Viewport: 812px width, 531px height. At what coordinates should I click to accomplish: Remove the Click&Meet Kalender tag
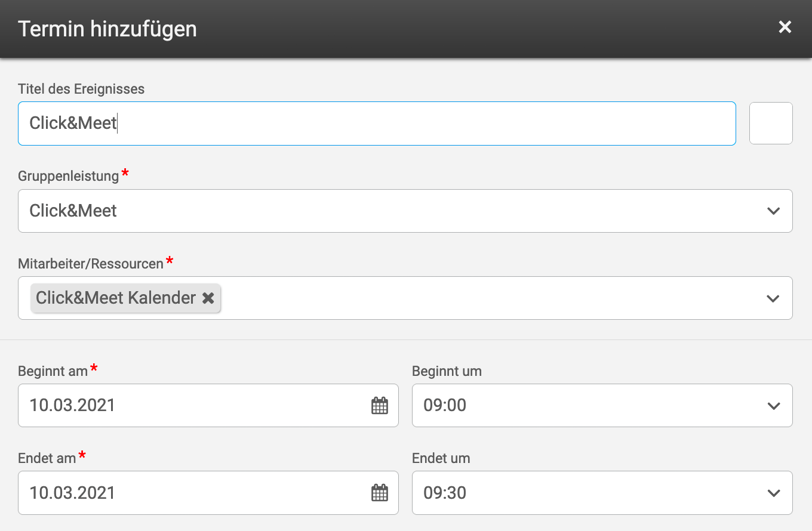pos(208,298)
